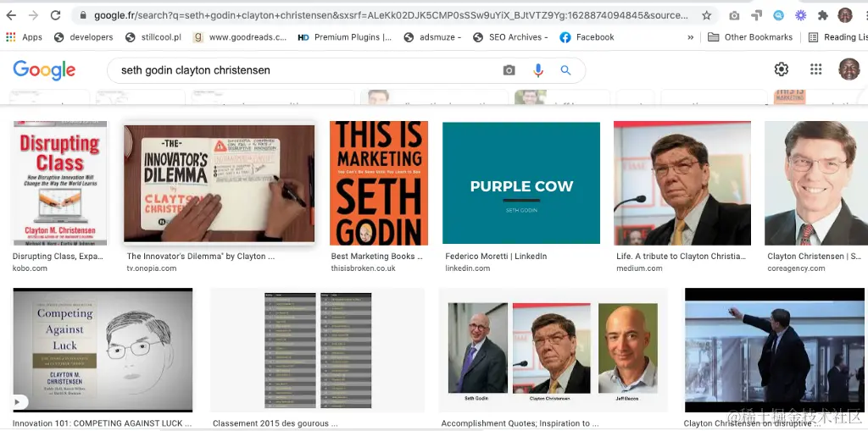Click the linkedin.com source text

(x=468, y=268)
